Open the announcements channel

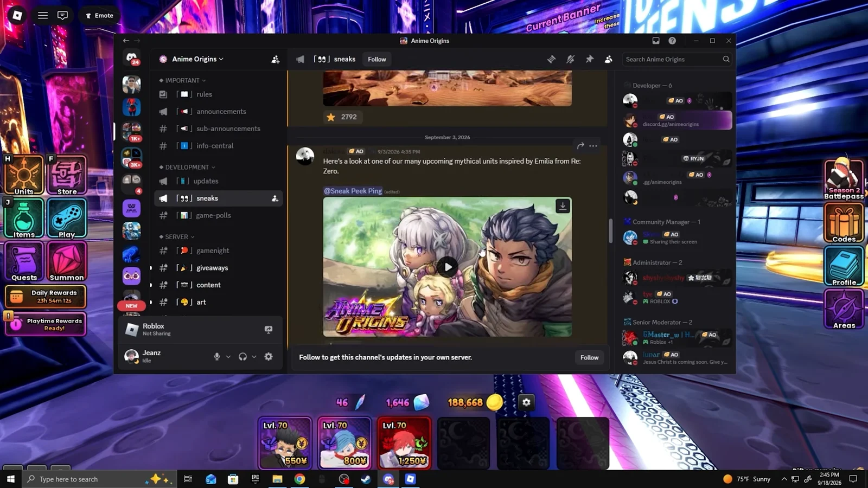[x=219, y=111]
